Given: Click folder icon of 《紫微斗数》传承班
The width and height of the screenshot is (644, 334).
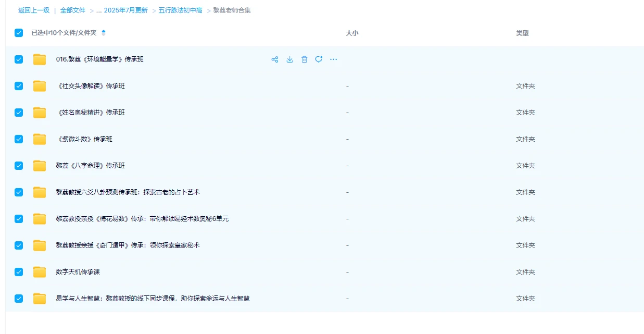Looking at the screenshot, I should pyautogui.click(x=40, y=139).
